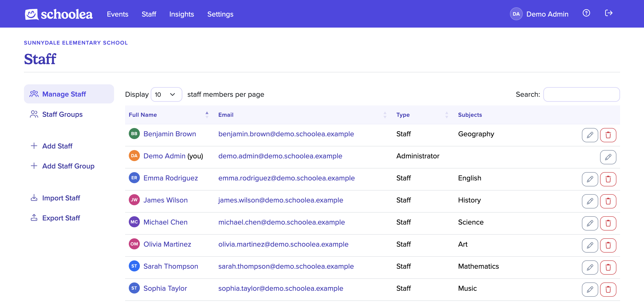Click the Sunnydale Elementary School heading

coord(76,43)
